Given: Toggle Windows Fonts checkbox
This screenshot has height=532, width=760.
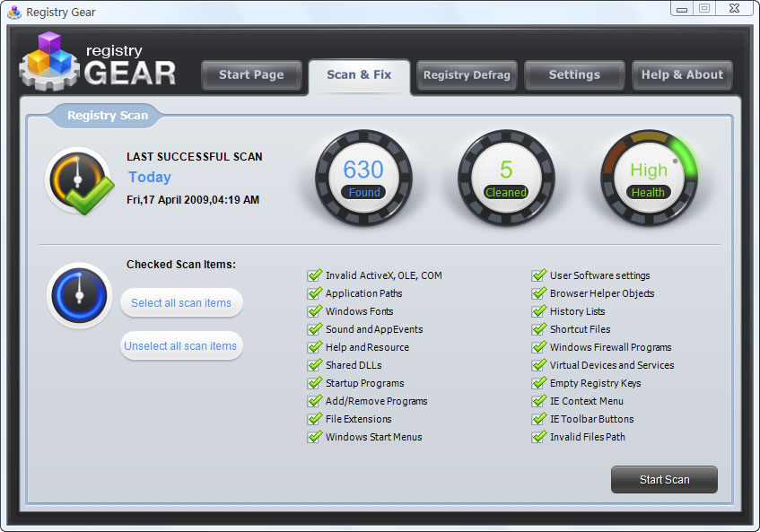Looking at the screenshot, I should pos(315,311).
